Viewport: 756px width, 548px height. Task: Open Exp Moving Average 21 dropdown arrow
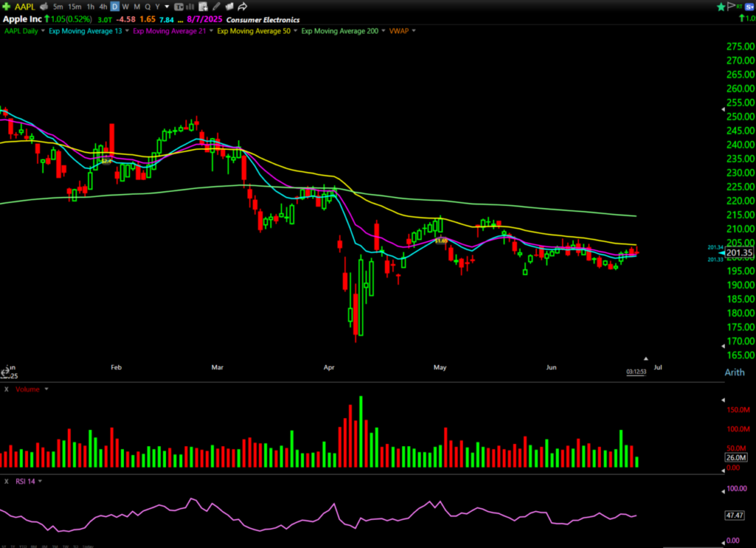click(211, 31)
